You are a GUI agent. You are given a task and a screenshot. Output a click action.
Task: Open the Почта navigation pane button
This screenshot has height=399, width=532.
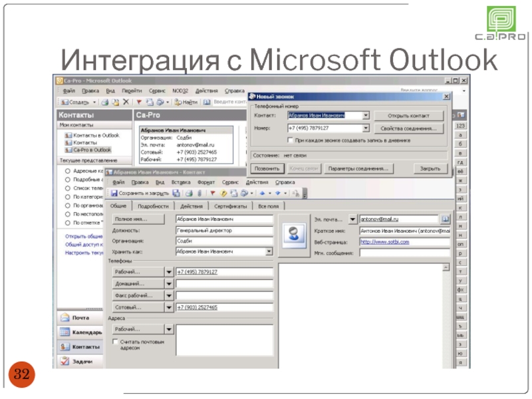coord(80,318)
